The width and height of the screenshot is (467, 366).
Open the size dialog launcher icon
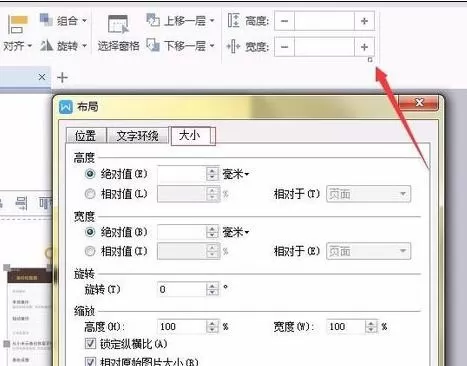tap(370, 60)
